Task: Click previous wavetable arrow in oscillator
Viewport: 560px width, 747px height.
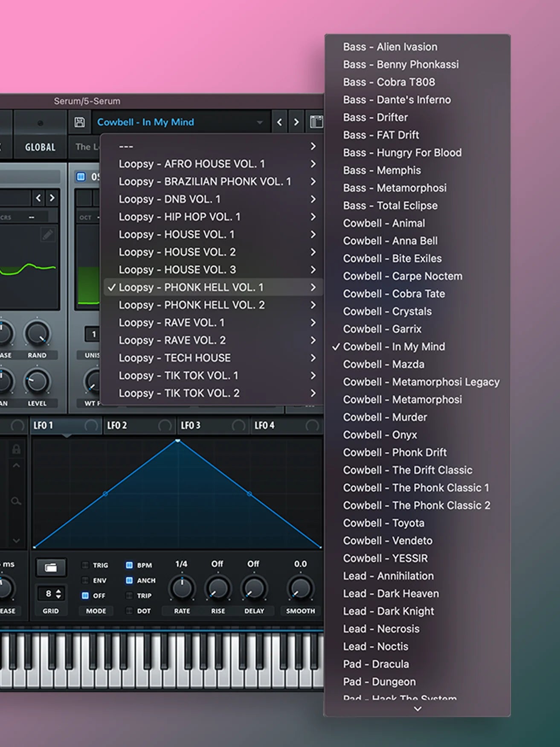Action: tap(38, 198)
